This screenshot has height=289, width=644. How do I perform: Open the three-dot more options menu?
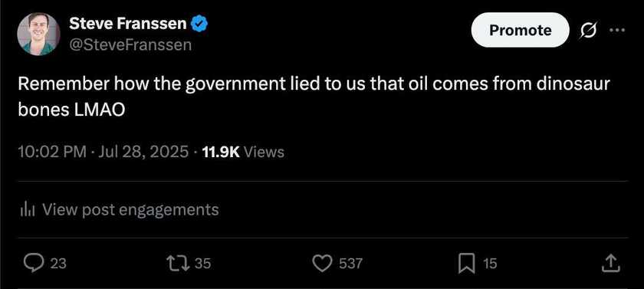pyautogui.click(x=616, y=30)
